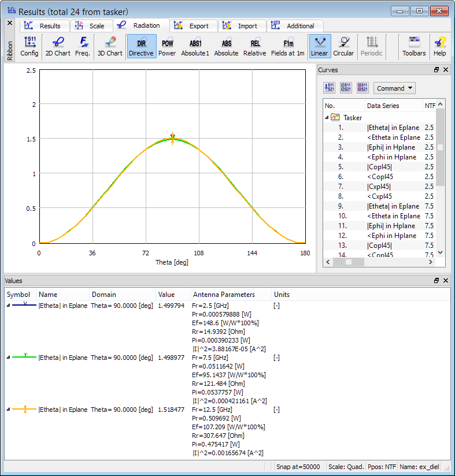
Task: Click the Relative pattern button
Action: (x=254, y=46)
